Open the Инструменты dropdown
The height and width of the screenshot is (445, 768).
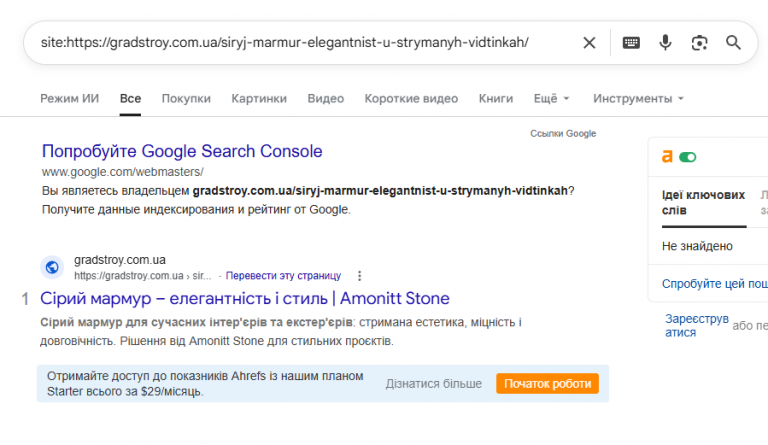[x=638, y=98]
